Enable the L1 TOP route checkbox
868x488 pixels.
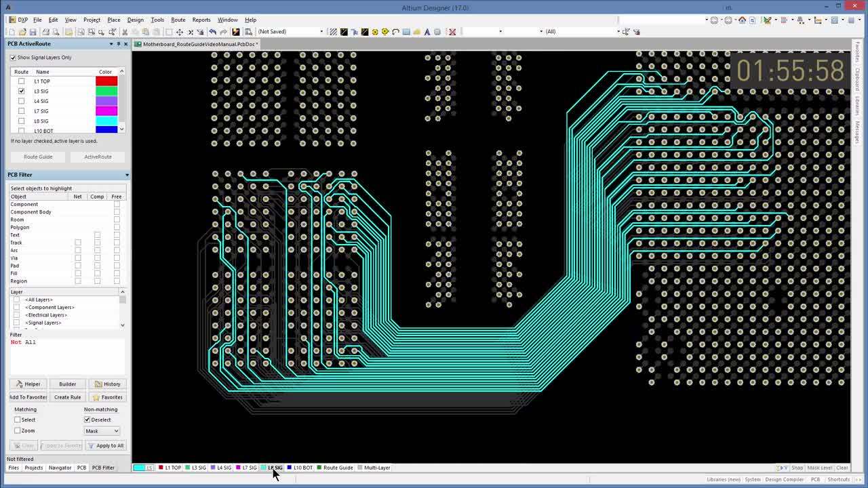[x=21, y=81]
